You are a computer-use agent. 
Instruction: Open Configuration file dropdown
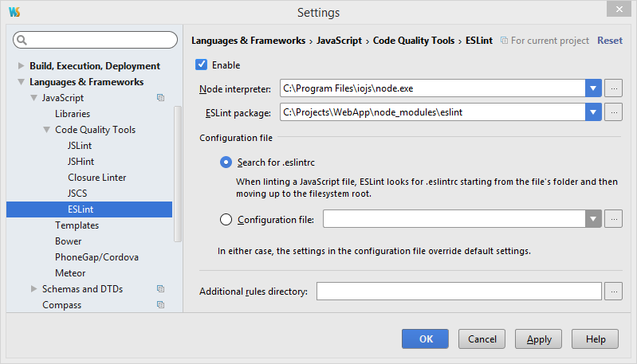pyautogui.click(x=593, y=219)
